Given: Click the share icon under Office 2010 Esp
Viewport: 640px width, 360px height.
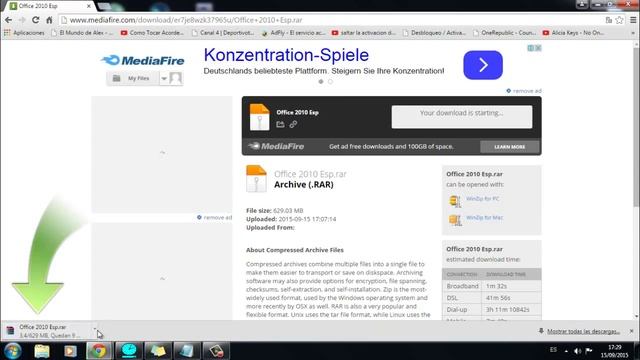Looking at the screenshot, I should [280, 124].
